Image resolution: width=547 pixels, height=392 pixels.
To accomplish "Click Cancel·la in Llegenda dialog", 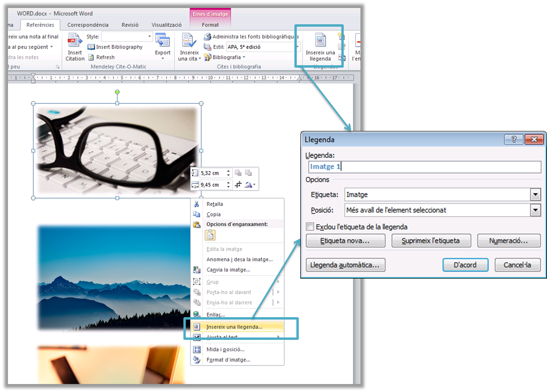I will tap(517, 265).
